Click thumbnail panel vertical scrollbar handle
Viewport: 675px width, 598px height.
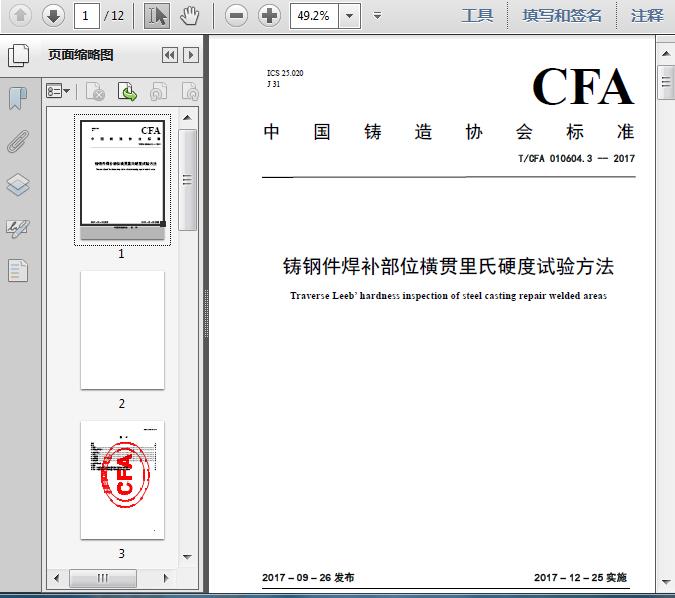(x=187, y=180)
